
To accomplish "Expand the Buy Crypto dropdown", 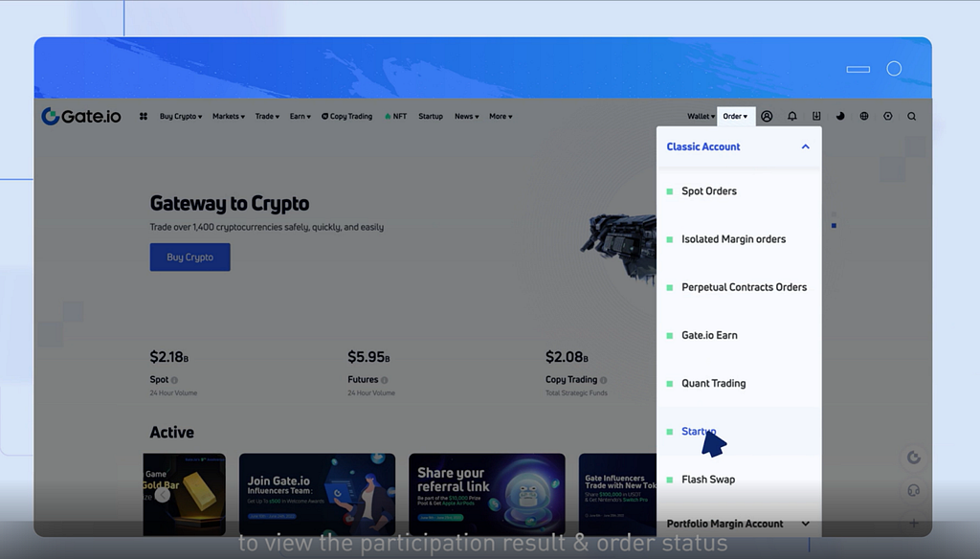I will pyautogui.click(x=181, y=117).
